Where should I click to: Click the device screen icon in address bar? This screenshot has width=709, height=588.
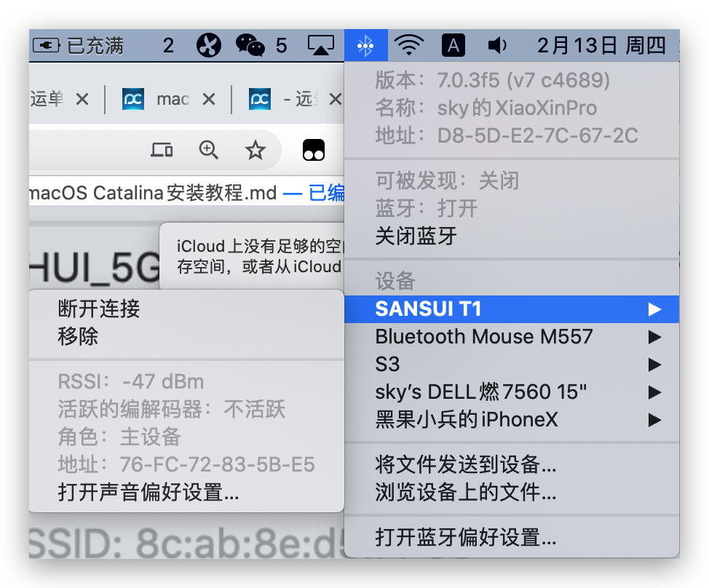pyautogui.click(x=162, y=150)
